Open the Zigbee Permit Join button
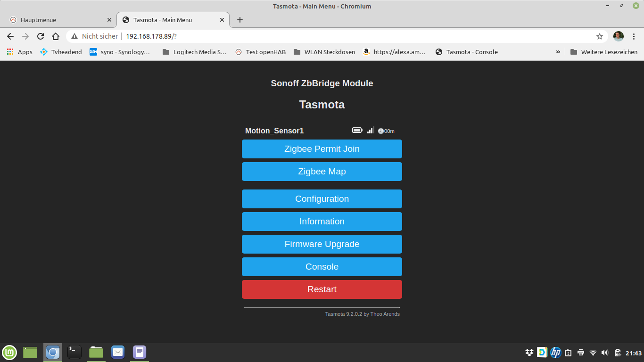 click(322, 149)
